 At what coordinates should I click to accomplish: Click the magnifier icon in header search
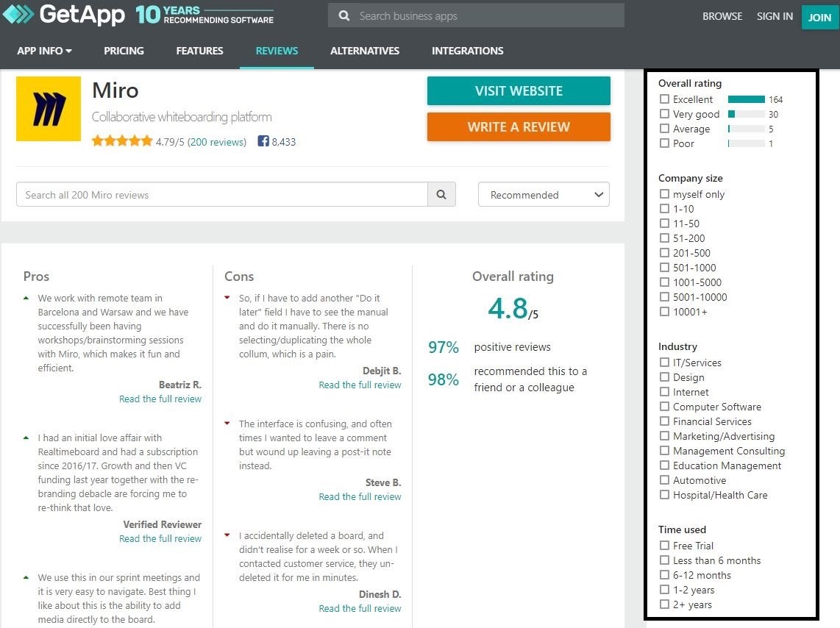(x=344, y=16)
